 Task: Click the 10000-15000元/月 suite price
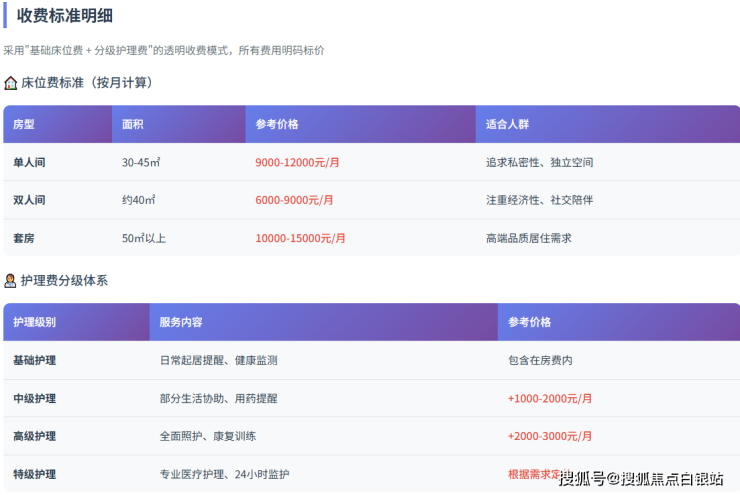[300, 238]
